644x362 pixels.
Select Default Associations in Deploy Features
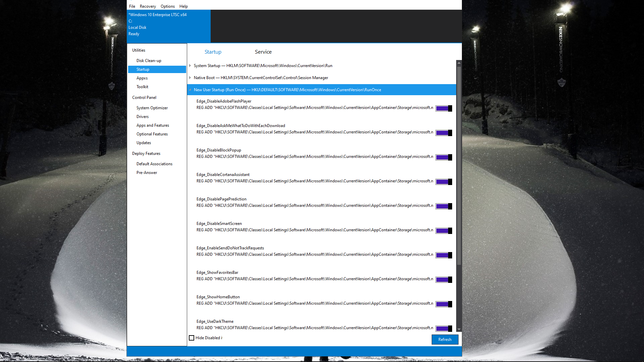point(154,164)
